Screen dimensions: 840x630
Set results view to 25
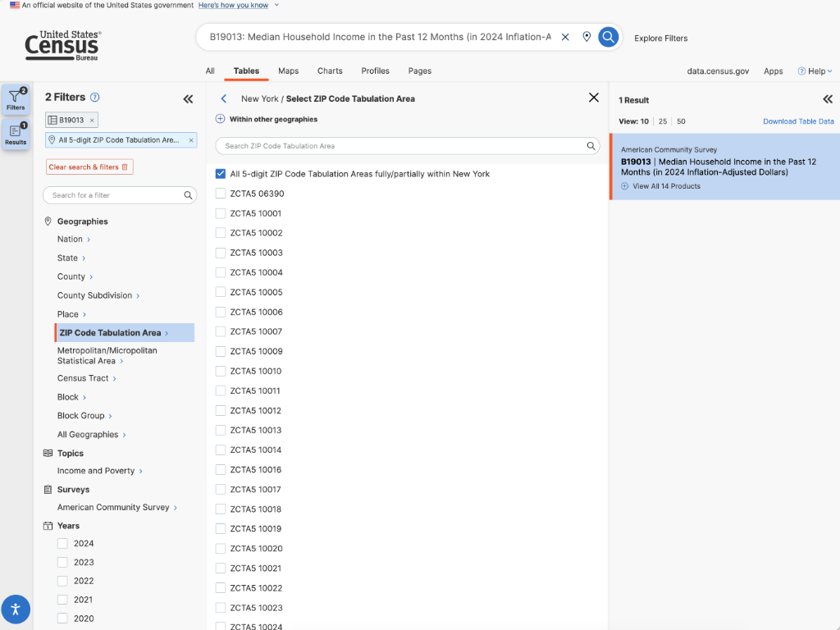(663, 121)
